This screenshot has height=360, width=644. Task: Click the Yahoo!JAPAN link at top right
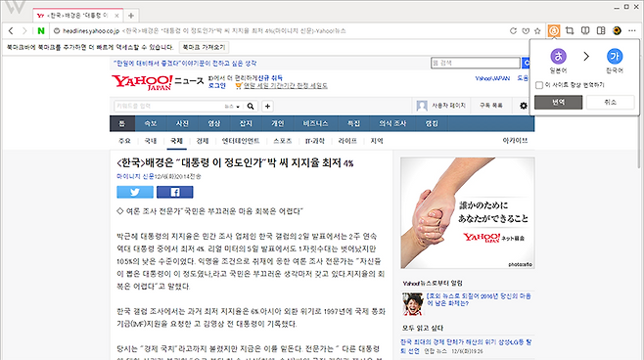tap(492, 78)
